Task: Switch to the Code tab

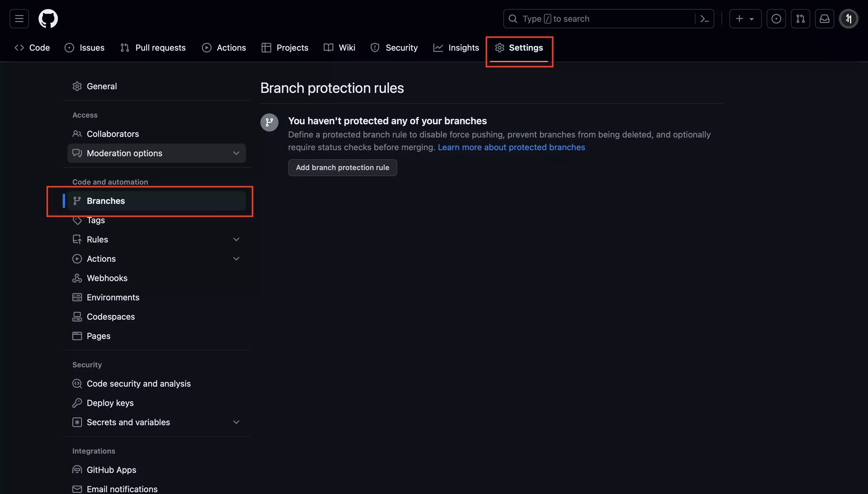Action: pyautogui.click(x=32, y=48)
